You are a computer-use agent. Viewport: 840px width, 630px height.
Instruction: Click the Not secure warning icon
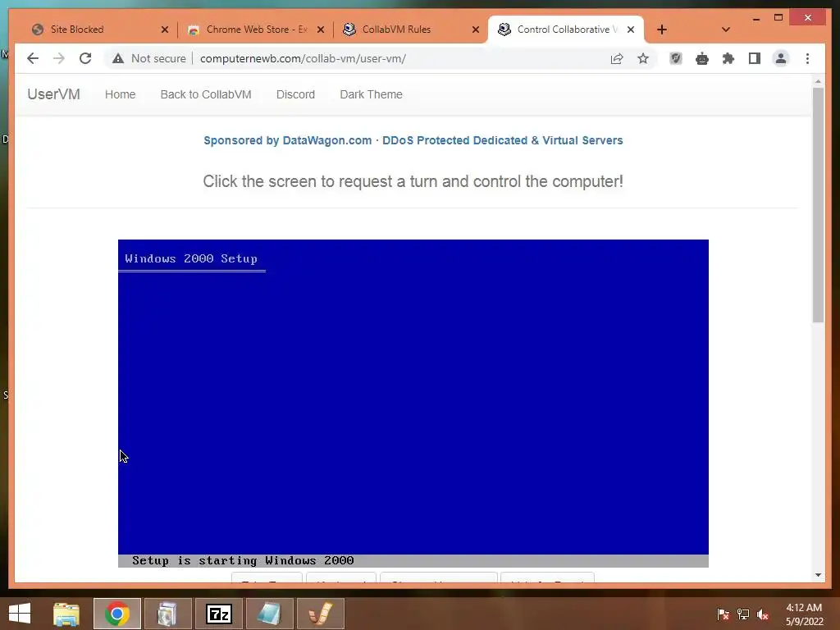(x=118, y=58)
